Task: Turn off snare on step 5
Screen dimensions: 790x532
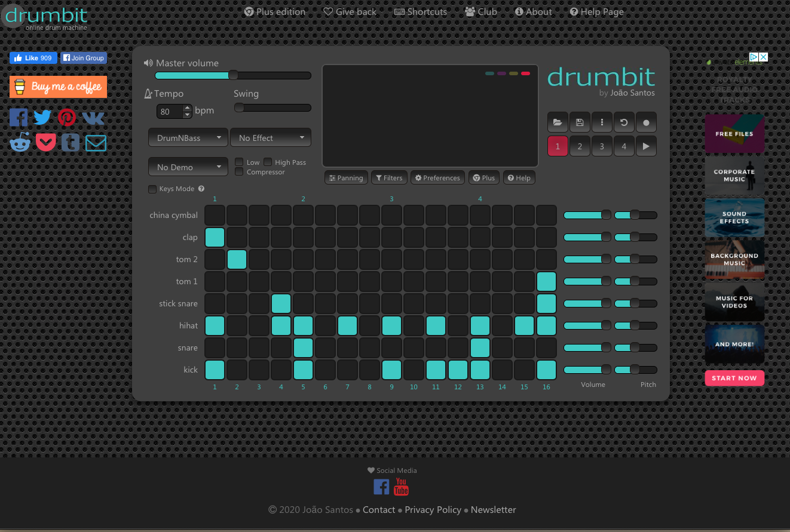Action: [304, 348]
